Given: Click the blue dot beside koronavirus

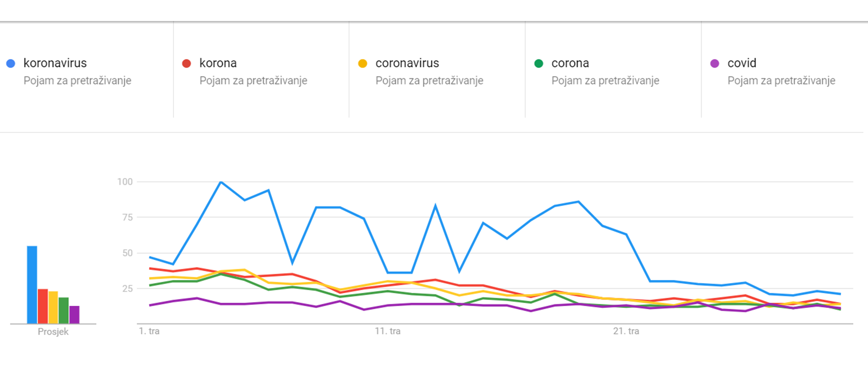Looking at the screenshot, I should (x=11, y=63).
